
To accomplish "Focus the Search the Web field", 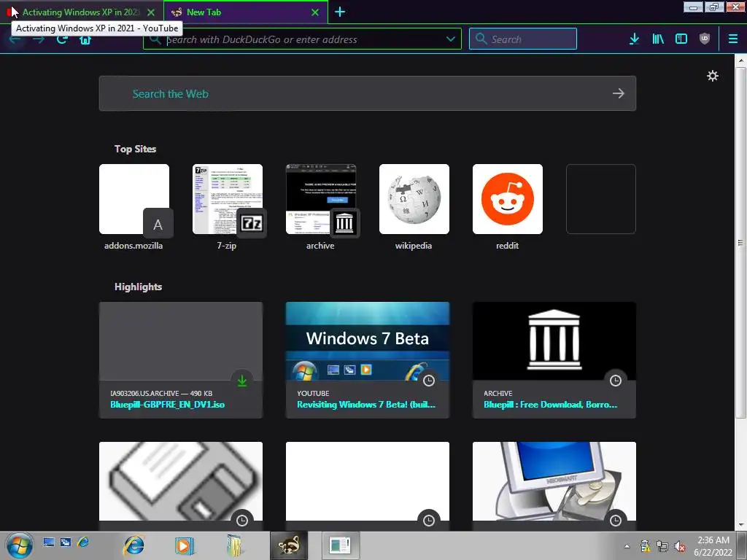I will [368, 93].
